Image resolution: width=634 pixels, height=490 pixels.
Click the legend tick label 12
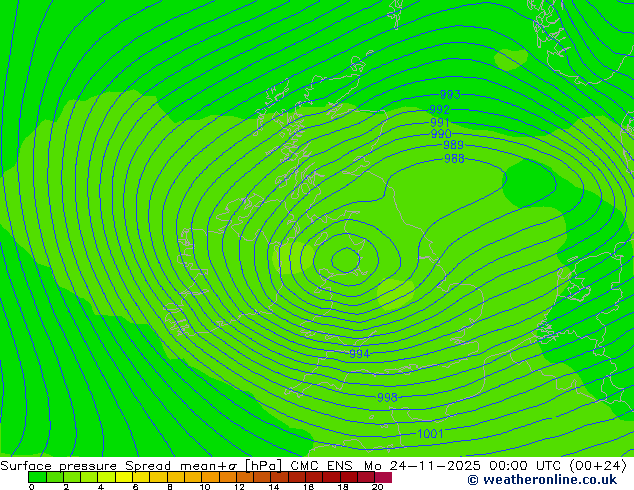(x=239, y=487)
